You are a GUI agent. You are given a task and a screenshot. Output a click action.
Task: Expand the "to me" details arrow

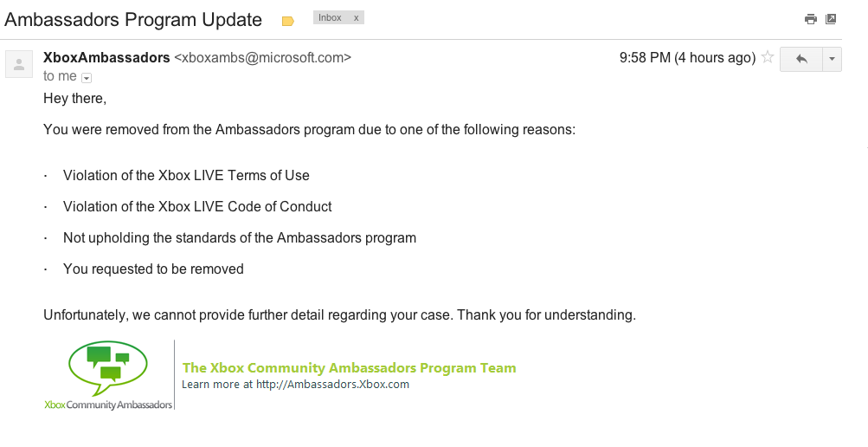[87, 77]
